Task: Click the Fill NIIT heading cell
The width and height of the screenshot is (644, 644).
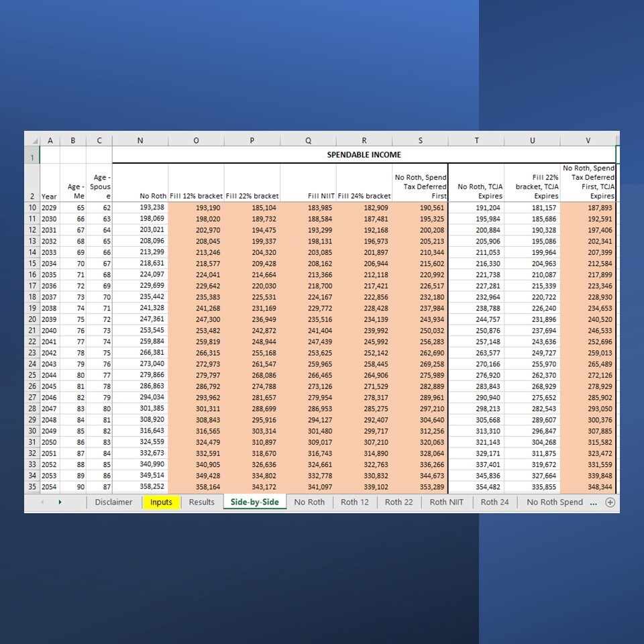Action: coord(308,182)
